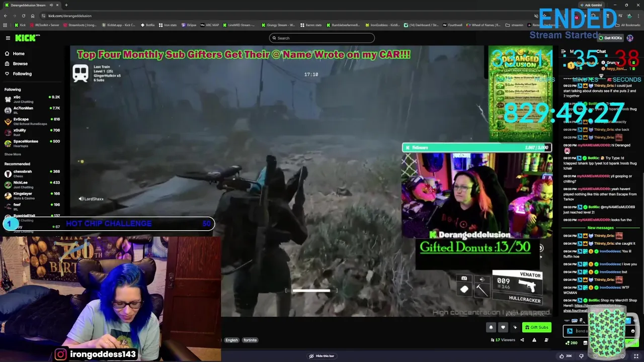Click the 17 Viewers count
Image resolution: width=644 pixels, height=362 pixels.
503,340
